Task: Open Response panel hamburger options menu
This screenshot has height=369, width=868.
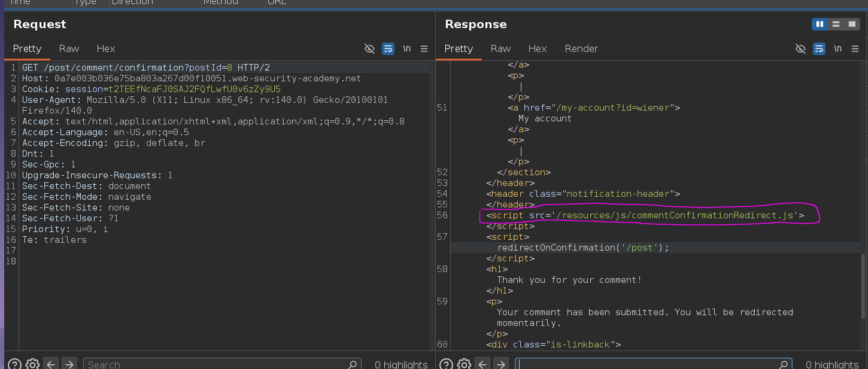Action: [x=855, y=48]
